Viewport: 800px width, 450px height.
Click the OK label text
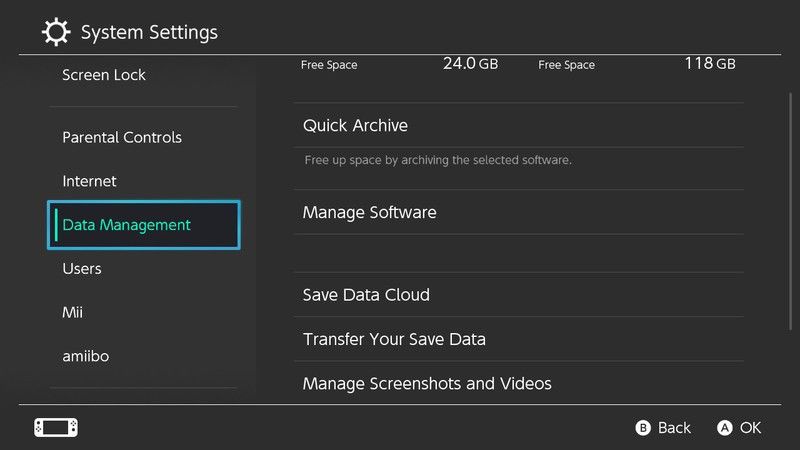pyautogui.click(x=750, y=428)
